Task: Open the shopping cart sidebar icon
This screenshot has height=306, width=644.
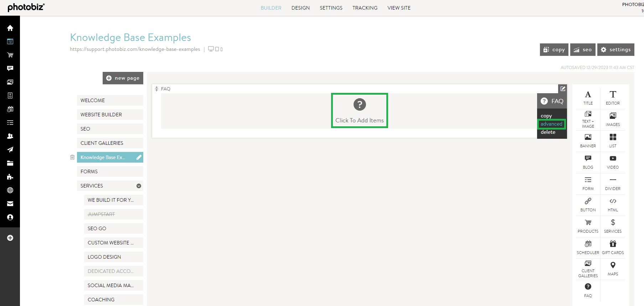Action: (10, 55)
